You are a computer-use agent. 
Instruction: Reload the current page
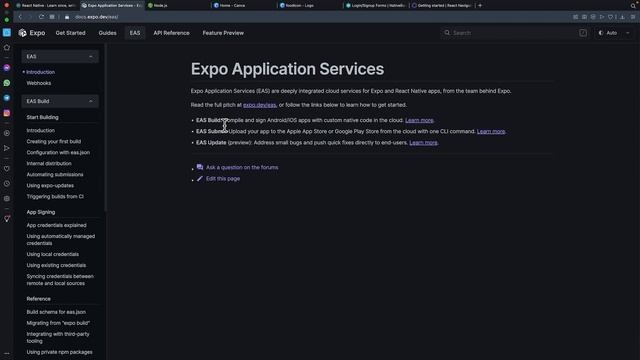41,17
